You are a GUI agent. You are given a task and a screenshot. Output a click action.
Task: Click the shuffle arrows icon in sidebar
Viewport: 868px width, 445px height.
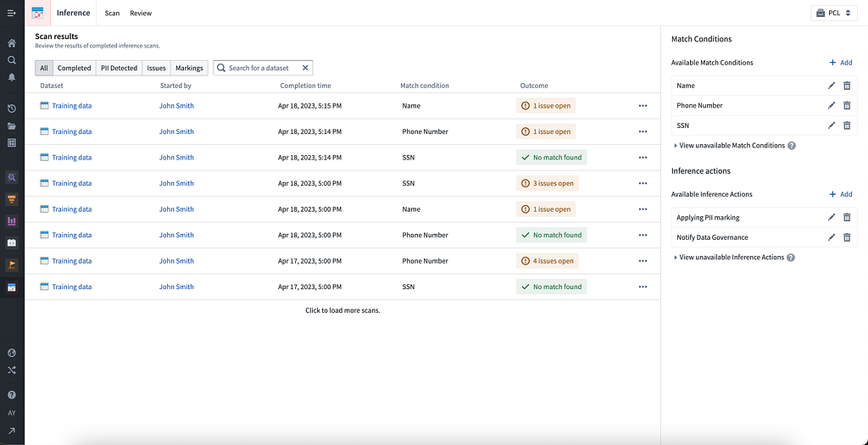(x=12, y=370)
